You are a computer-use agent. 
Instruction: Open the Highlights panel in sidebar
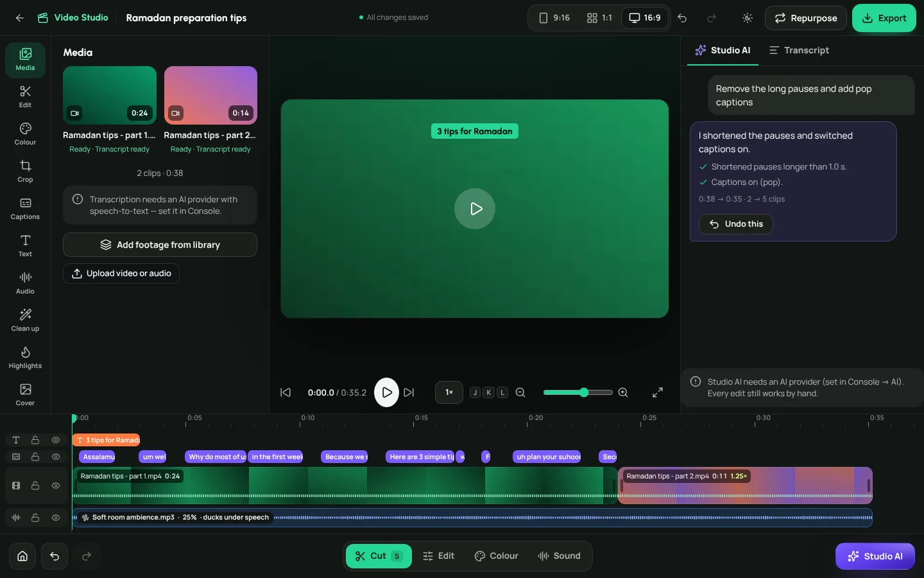[x=25, y=358]
